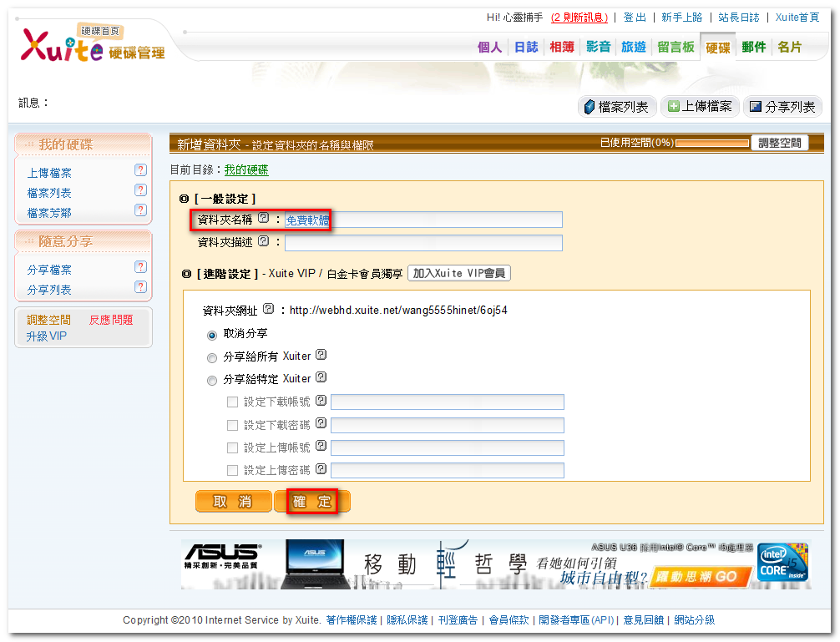Image resolution: width=840 pixels, height=642 pixels.
Task: Click help icon next to 上傳檔案
Action: click(x=140, y=170)
